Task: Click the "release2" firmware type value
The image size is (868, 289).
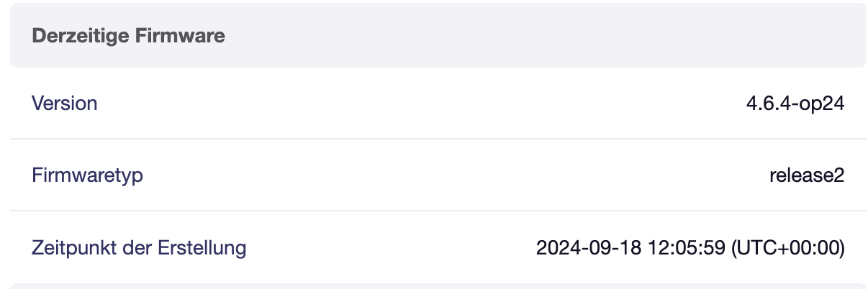Action: pos(806,175)
